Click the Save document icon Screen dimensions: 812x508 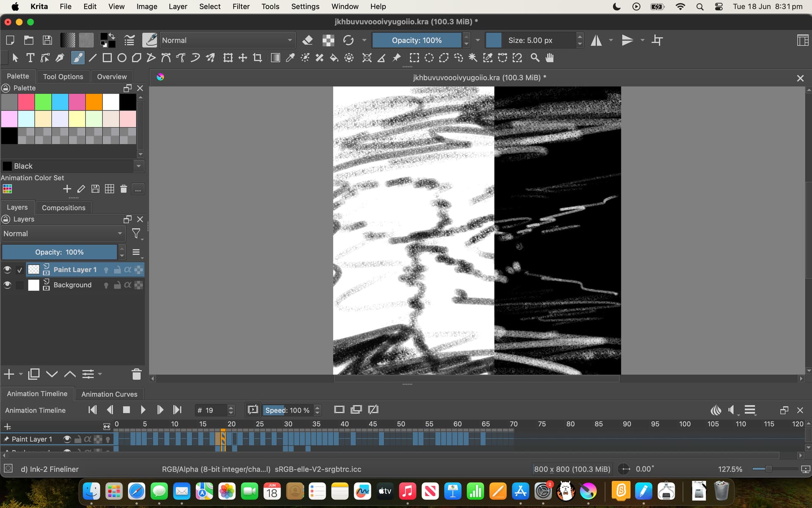[x=47, y=40]
